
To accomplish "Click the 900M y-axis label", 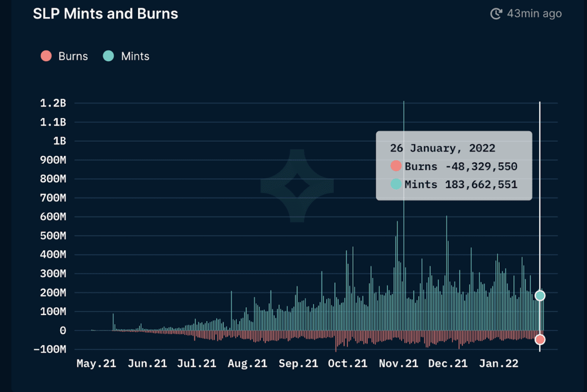I will pyautogui.click(x=53, y=160).
